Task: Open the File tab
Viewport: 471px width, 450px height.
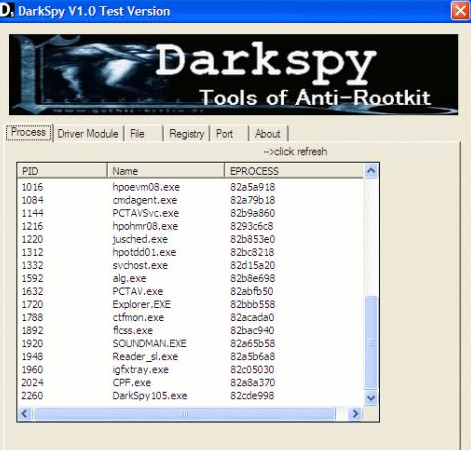Action: [143, 134]
